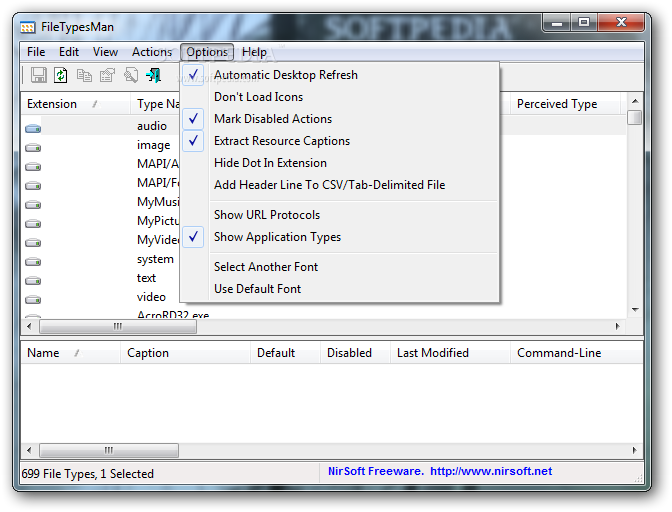
Task: Select the system row's drive icon
Action: tap(33, 261)
